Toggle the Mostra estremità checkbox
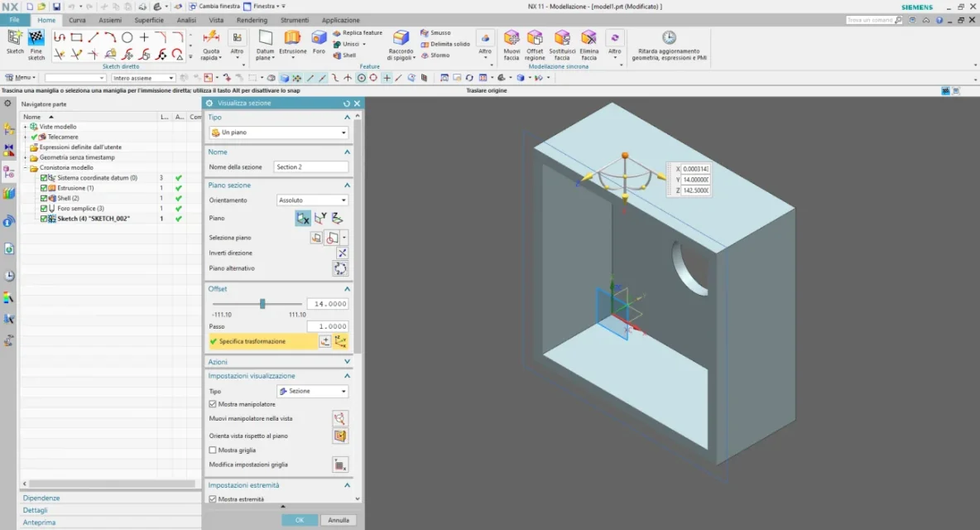This screenshot has height=530, width=980. point(213,499)
